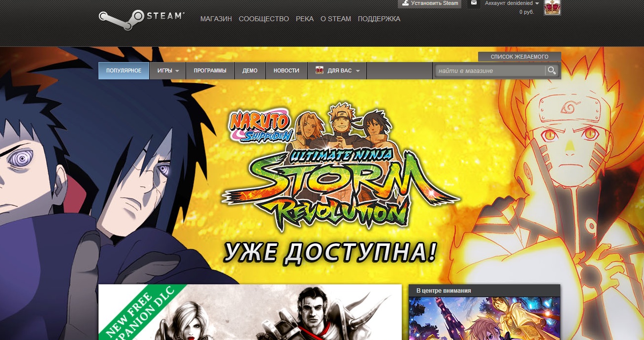Click the New Free Companion DLC thumbnail
The width and height of the screenshot is (644, 340).
(x=250, y=312)
